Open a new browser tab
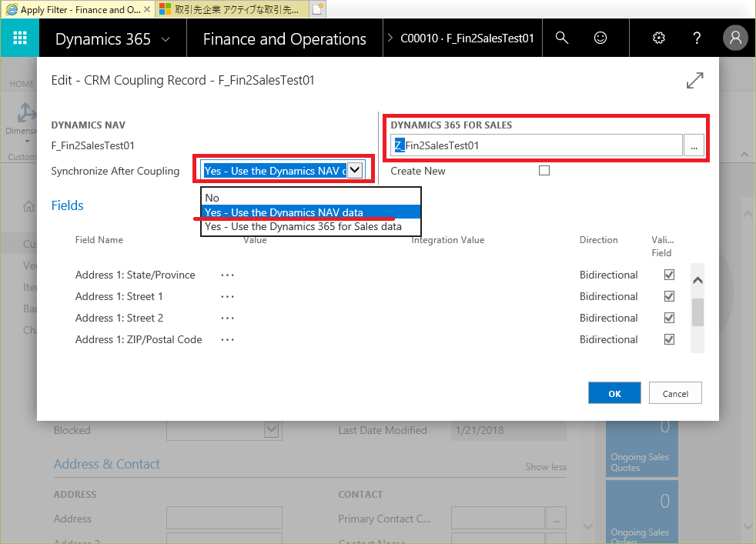The height and width of the screenshot is (544, 756). tap(317, 9)
